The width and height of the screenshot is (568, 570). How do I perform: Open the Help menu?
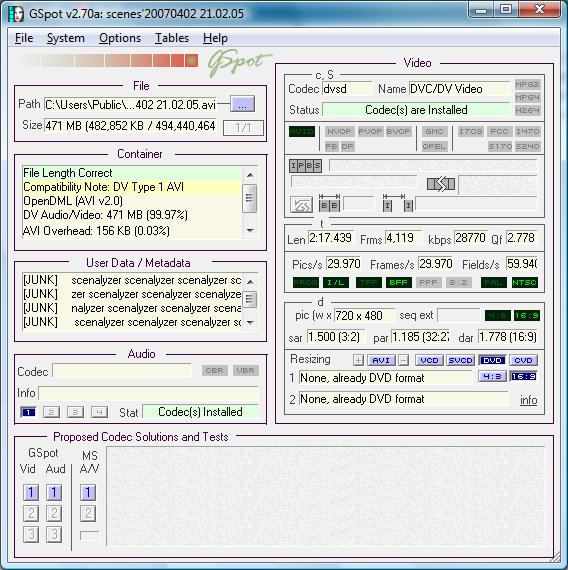[215, 38]
